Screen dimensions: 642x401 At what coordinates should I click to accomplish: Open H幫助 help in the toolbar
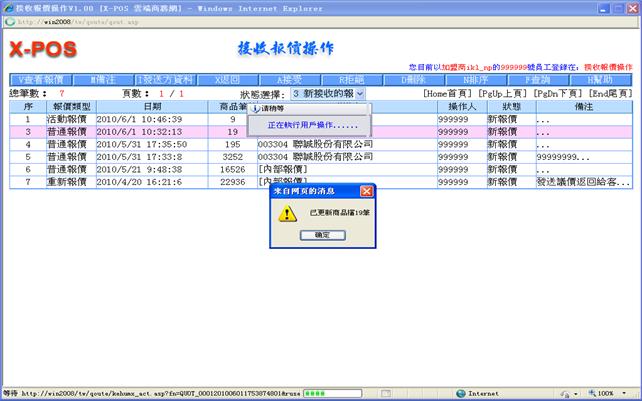click(x=600, y=79)
